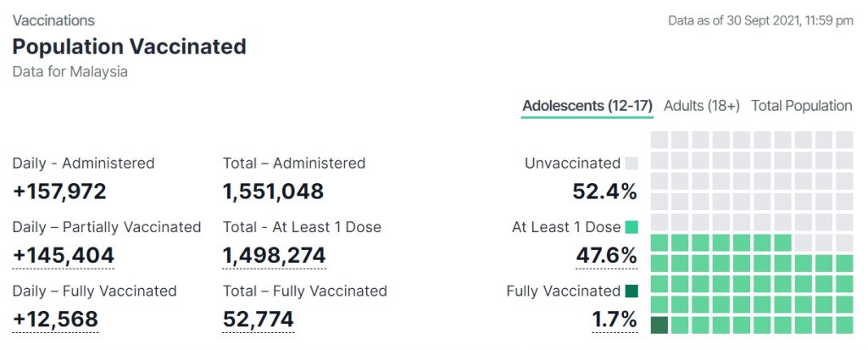The height and width of the screenshot is (350, 868).
Task: Click the +157,972 daily administered figure
Action: click(x=59, y=192)
